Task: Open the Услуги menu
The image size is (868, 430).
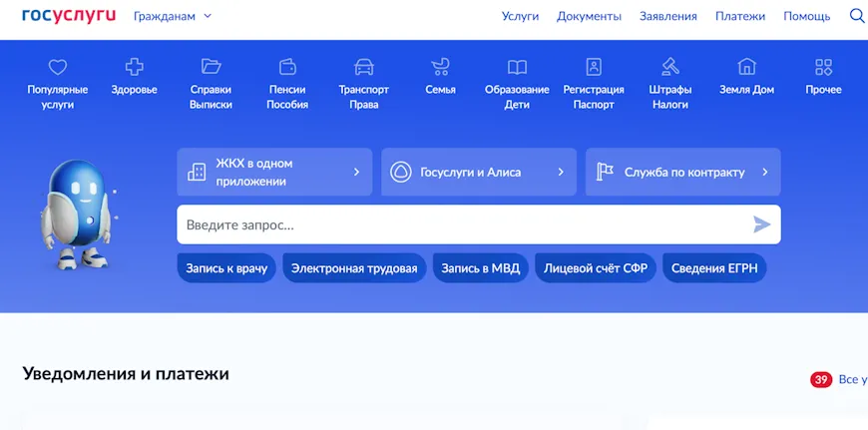Action: tap(520, 16)
